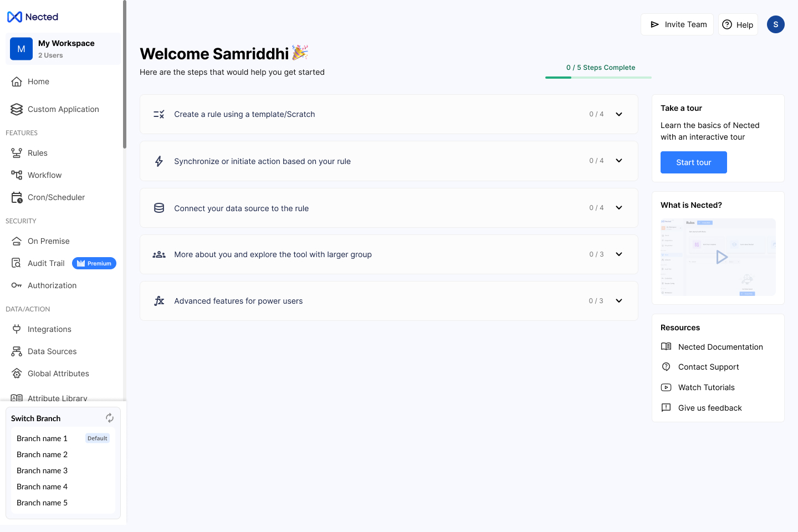The image size is (798, 532).
Task: Click the Start tour button
Action: pos(693,162)
